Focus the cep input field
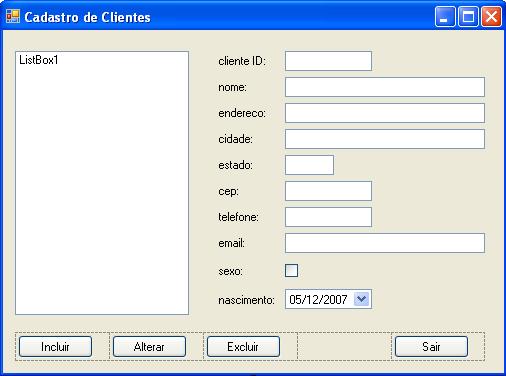This screenshot has width=506, height=376. 328,191
